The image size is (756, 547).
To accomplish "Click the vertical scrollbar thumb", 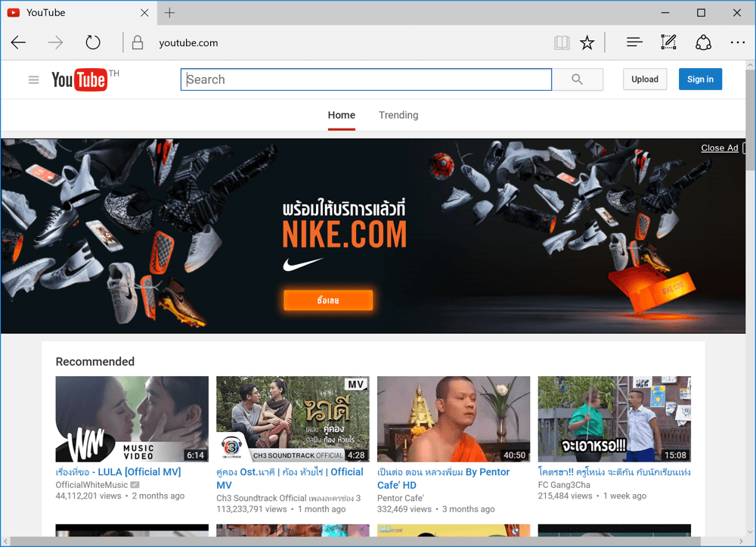I will point(750,120).
